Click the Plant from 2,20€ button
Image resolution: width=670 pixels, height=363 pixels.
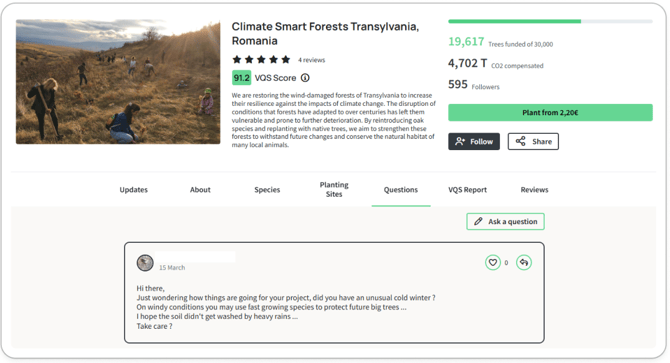pos(550,113)
